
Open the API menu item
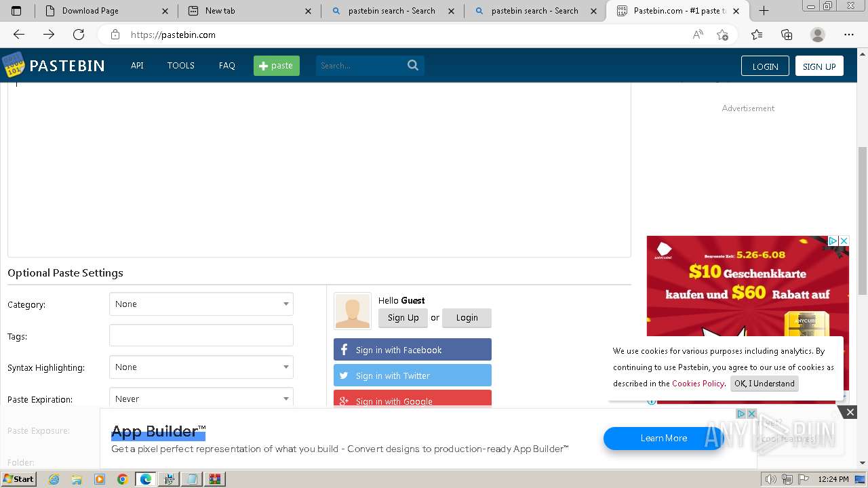tap(137, 66)
